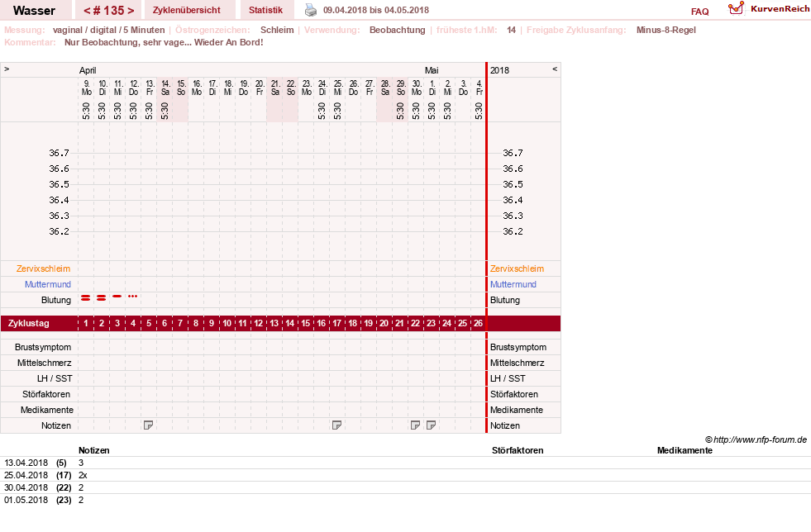Click the left Mittelschmerz row label

coord(44,363)
